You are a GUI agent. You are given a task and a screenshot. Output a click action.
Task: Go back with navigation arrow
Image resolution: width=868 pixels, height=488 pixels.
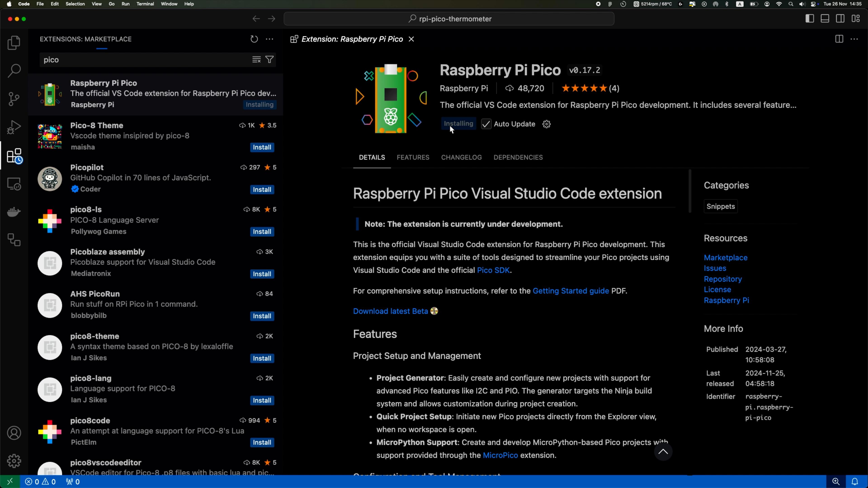[x=256, y=19]
